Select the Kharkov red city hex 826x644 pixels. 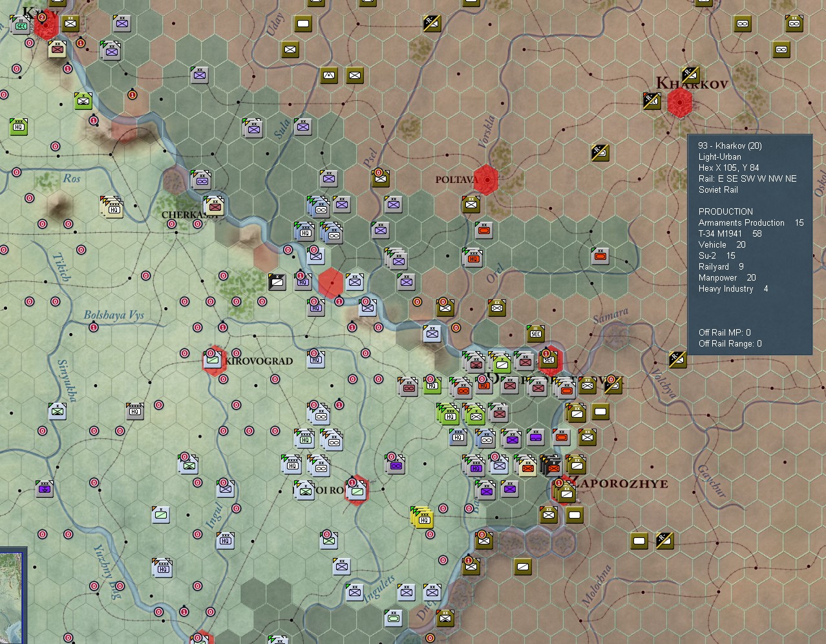click(679, 102)
